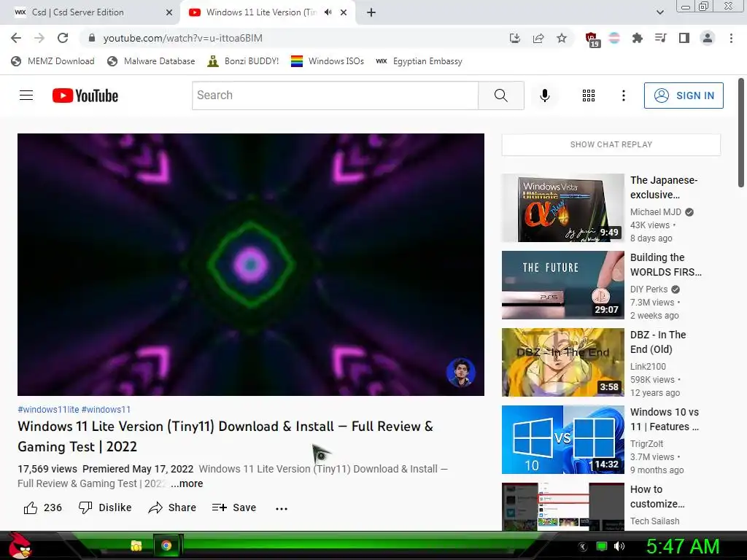747x560 pixels.
Task: Open the tab search dropdown arrow
Action: coord(659,12)
